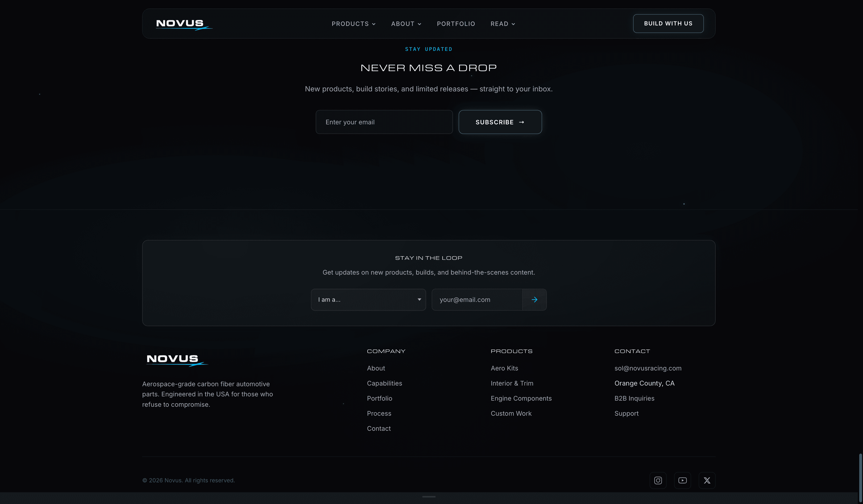Click the blue arrow submit icon
The width and height of the screenshot is (863, 504).
tap(534, 300)
